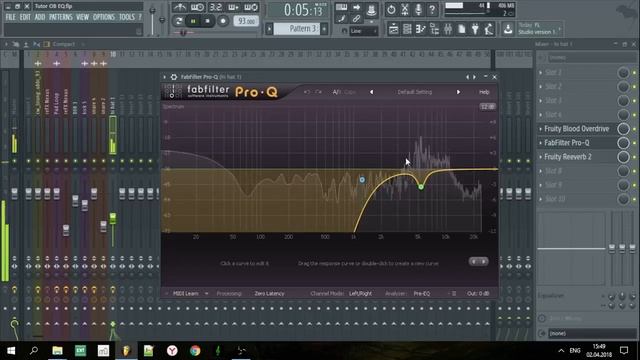The width and height of the screenshot is (640, 360).
Task: Open the Plugin picker plug icon
Action: pyautogui.click(x=475, y=29)
